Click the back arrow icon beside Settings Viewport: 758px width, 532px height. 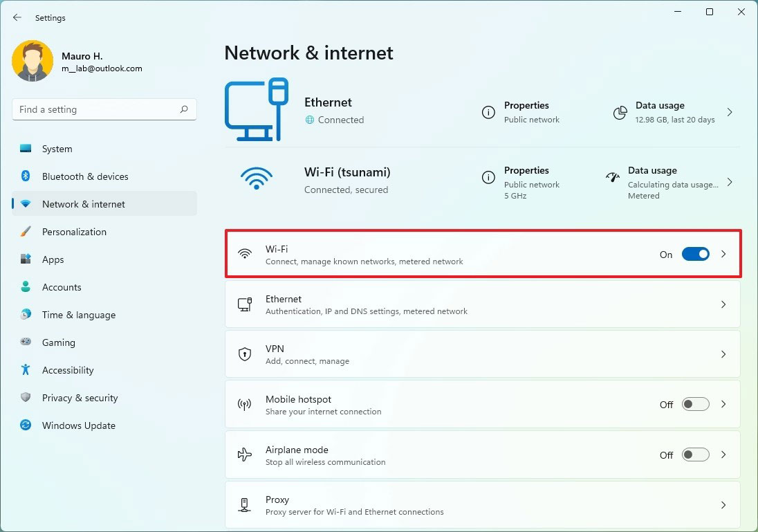17,17
